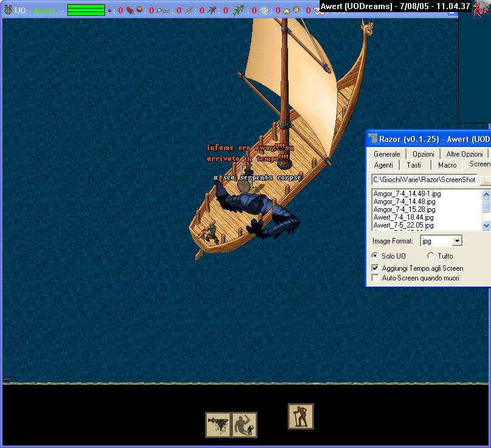Click the green-clad character on the ship's bow
The width and height of the screenshot is (491, 448).
pos(211,232)
